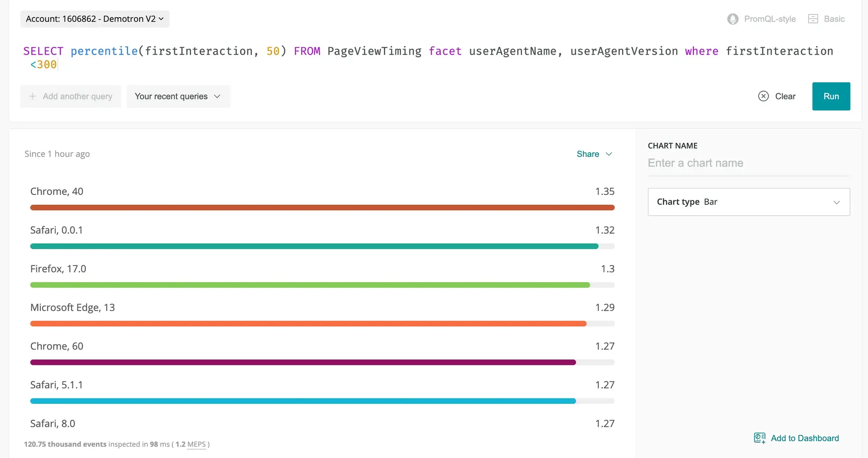Screen dimensions: 868x458
Task: Click the Chrome, 60 purple bar
Action: point(302,363)
